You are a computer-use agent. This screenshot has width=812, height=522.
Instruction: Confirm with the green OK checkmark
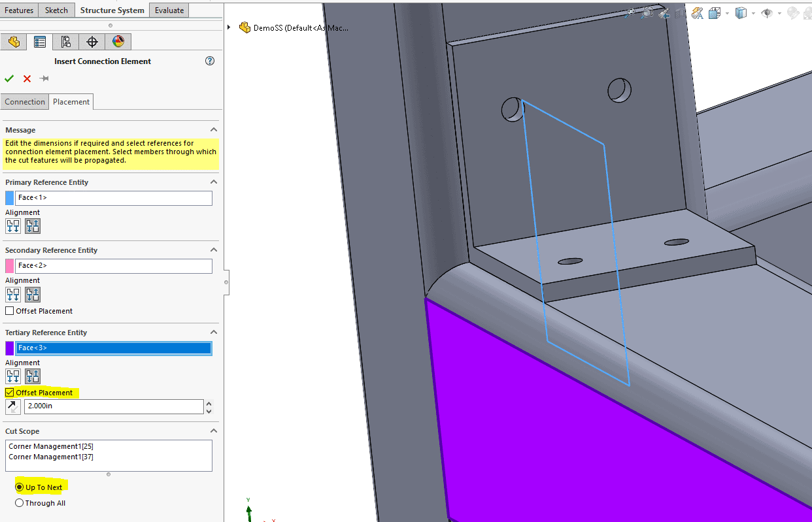9,78
